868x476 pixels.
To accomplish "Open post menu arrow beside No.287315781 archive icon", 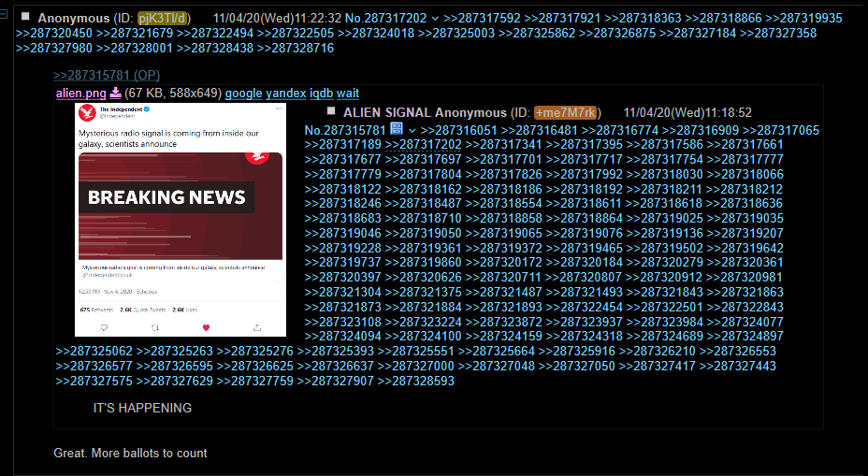I will click(412, 131).
